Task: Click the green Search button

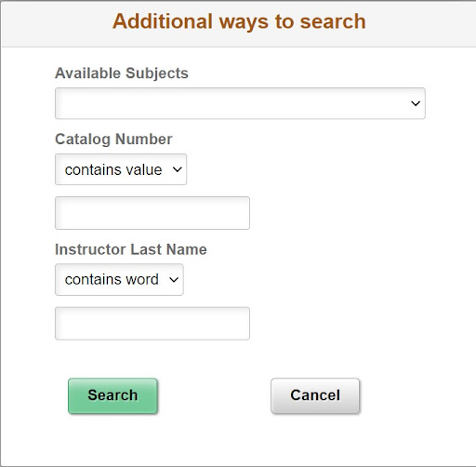Action: click(112, 395)
